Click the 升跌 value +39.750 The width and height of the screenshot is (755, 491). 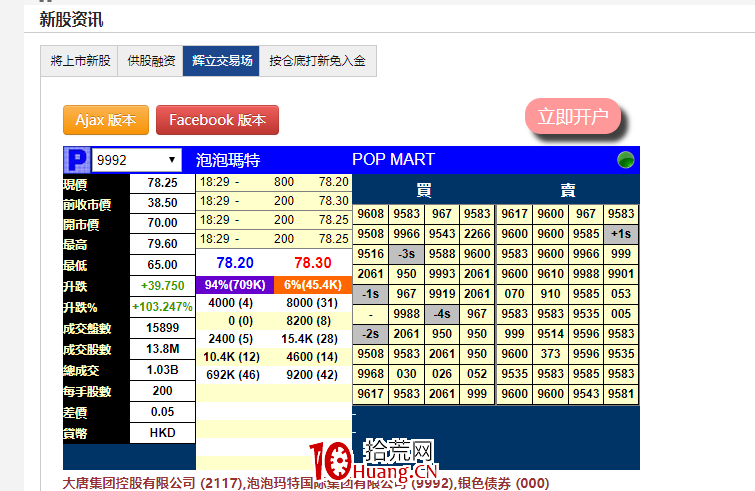coord(162,286)
